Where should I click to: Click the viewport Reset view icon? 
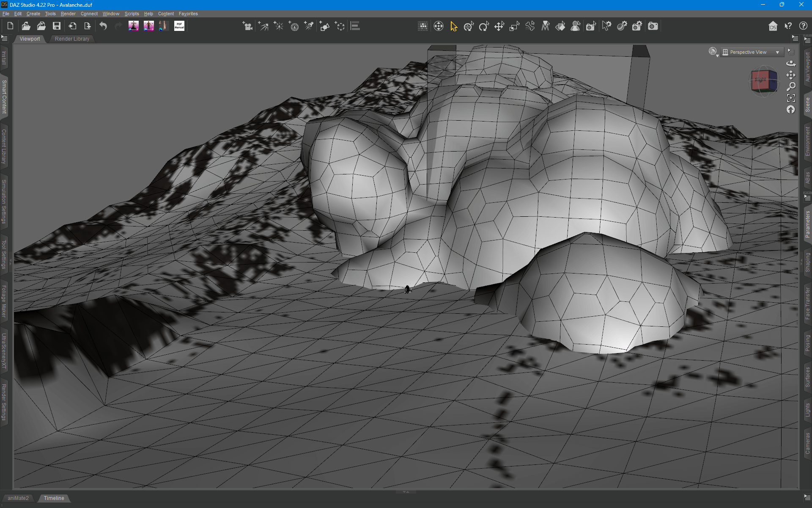coord(791,110)
